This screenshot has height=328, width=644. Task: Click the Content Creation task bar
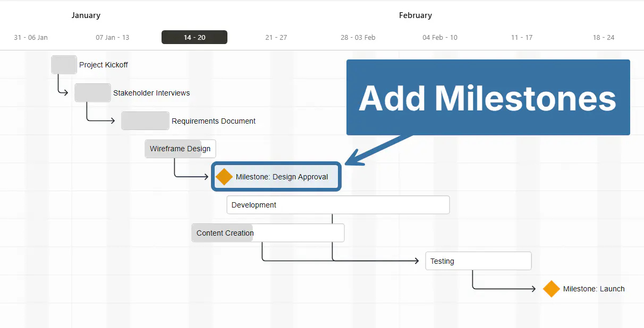coord(268,233)
